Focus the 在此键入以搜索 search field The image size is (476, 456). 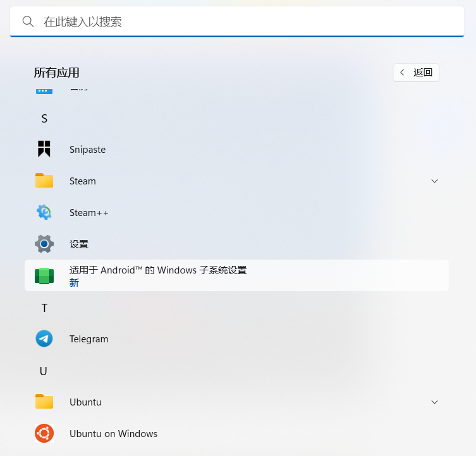(237, 21)
